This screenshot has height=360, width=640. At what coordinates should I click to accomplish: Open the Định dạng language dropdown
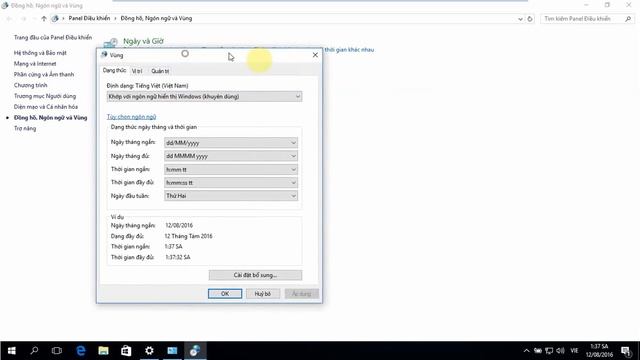204,97
